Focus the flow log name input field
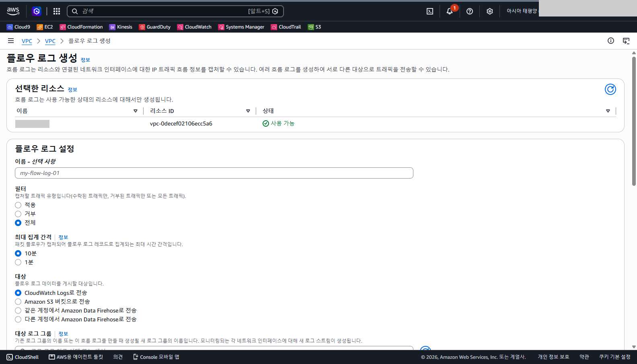This screenshot has height=364, width=637. (x=214, y=173)
